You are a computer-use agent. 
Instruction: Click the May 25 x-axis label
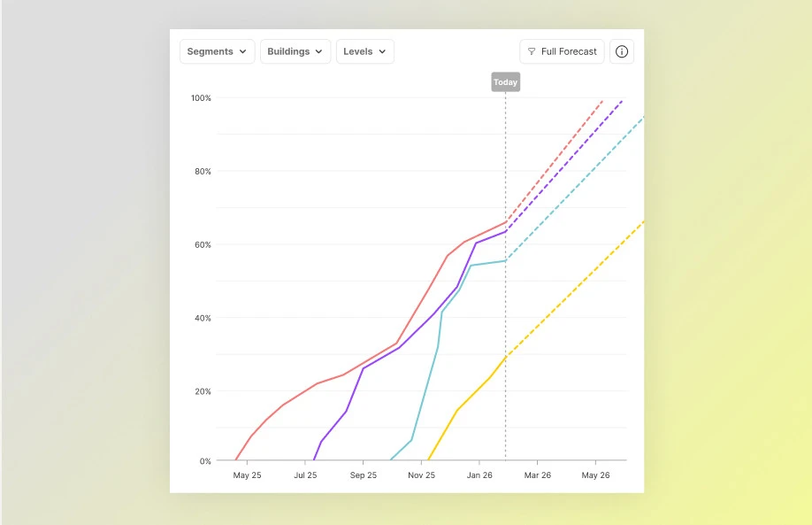coord(247,475)
